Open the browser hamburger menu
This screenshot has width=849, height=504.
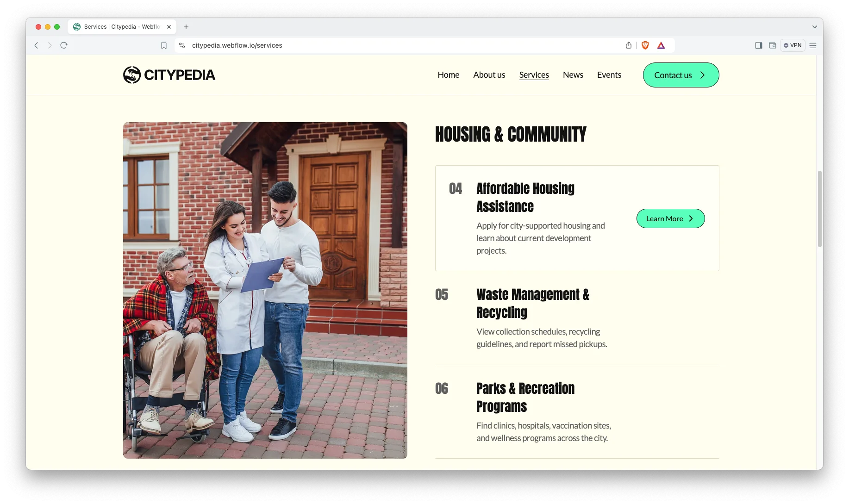coord(813,45)
